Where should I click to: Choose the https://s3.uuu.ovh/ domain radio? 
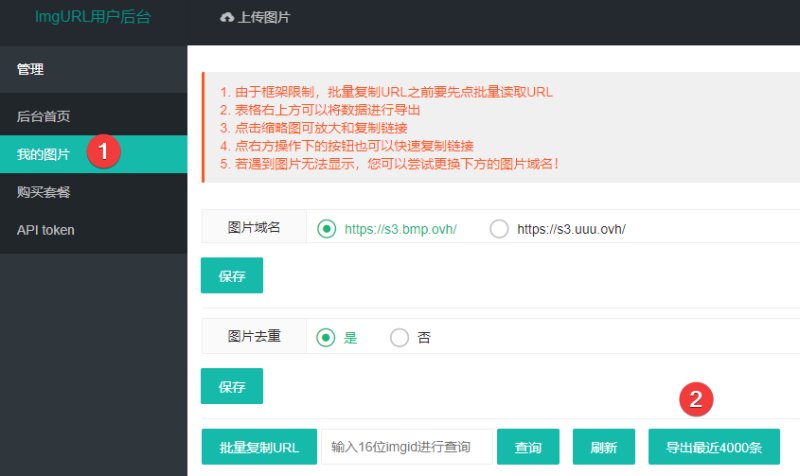coord(499,229)
